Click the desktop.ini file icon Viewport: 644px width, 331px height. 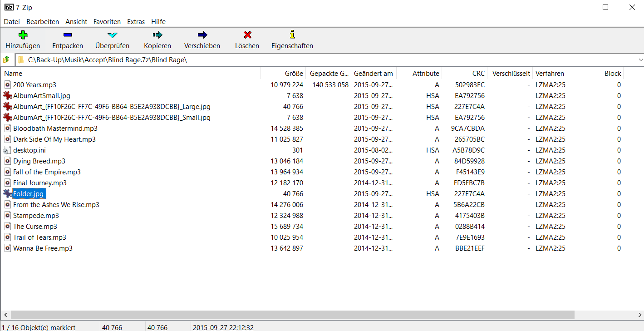click(x=7, y=150)
